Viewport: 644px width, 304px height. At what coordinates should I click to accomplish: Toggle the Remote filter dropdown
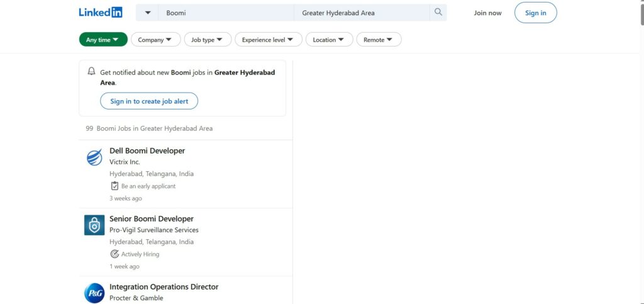click(379, 40)
